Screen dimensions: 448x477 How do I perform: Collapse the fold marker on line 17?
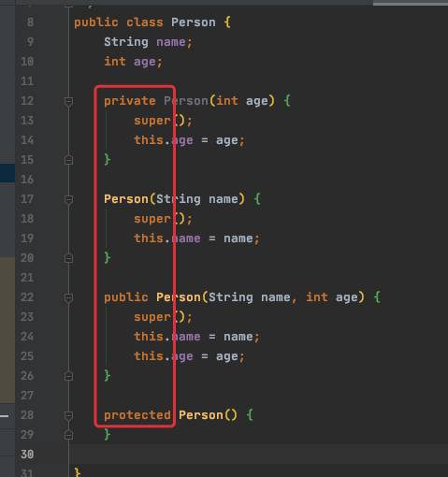click(x=68, y=199)
